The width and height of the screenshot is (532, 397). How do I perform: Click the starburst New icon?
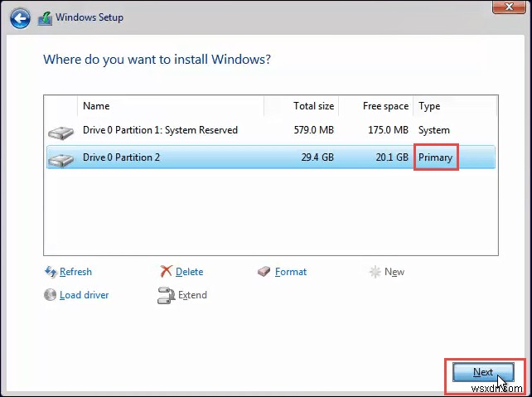click(375, 272)
